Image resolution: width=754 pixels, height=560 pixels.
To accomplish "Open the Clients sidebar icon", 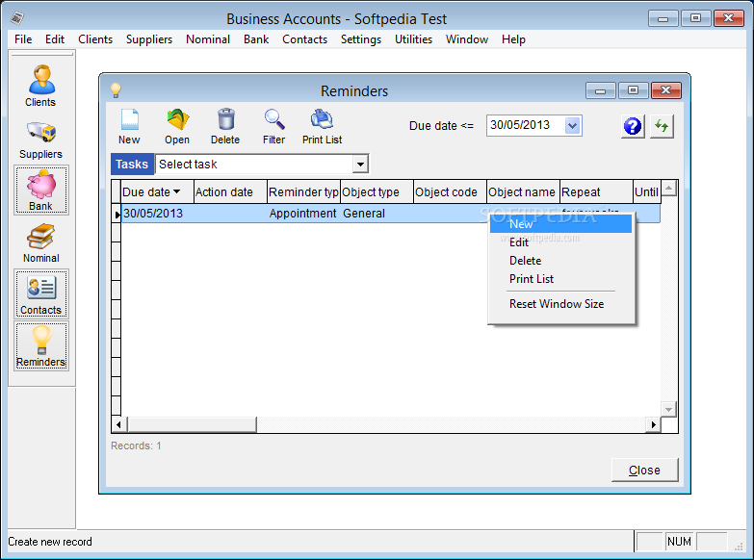I will pos(40,86).
